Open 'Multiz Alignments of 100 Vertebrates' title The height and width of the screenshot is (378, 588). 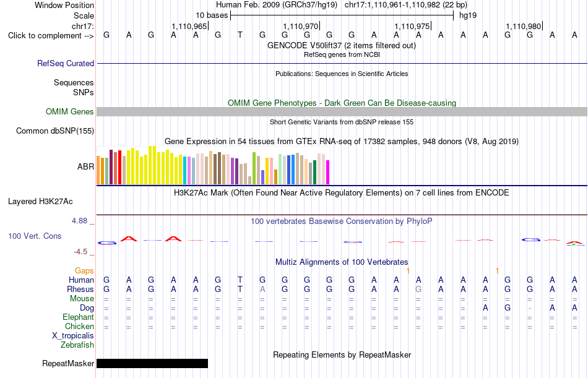(x=342, y=262)
